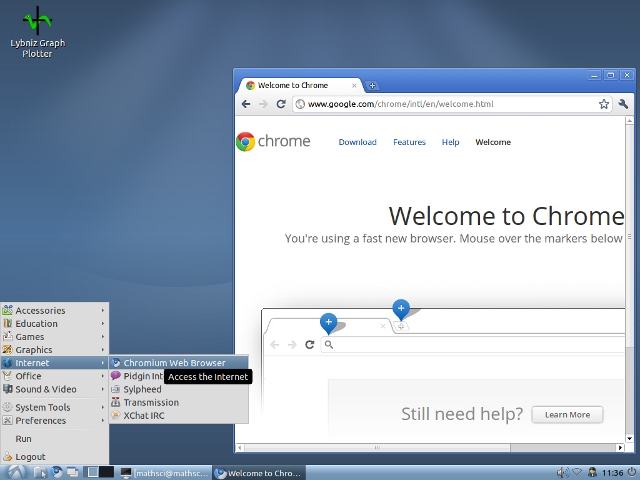Switch to the first workspace in pager

click(93, 472)
